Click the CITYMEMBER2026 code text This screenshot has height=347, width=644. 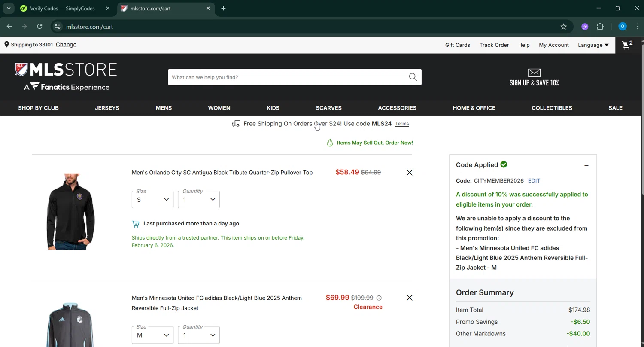point(498,181)
